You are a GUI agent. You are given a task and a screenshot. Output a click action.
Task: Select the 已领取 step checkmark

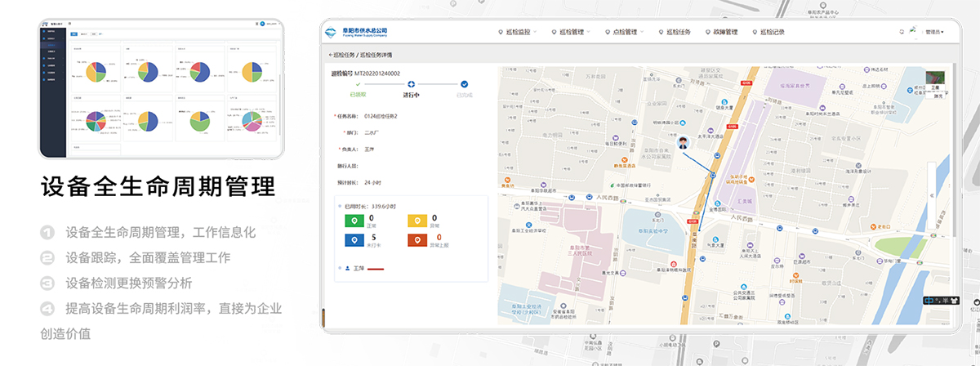pyautogui.click(x=358, y=83)
